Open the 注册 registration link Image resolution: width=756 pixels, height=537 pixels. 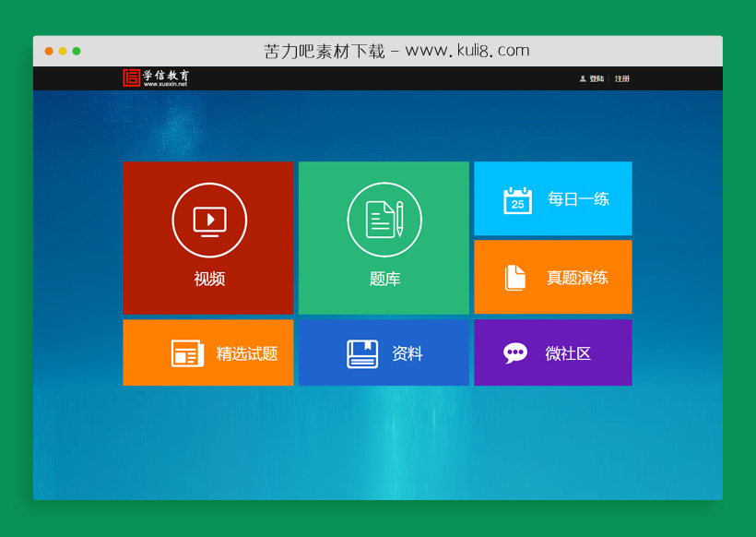pyautogui.click(x=620, y=78)
